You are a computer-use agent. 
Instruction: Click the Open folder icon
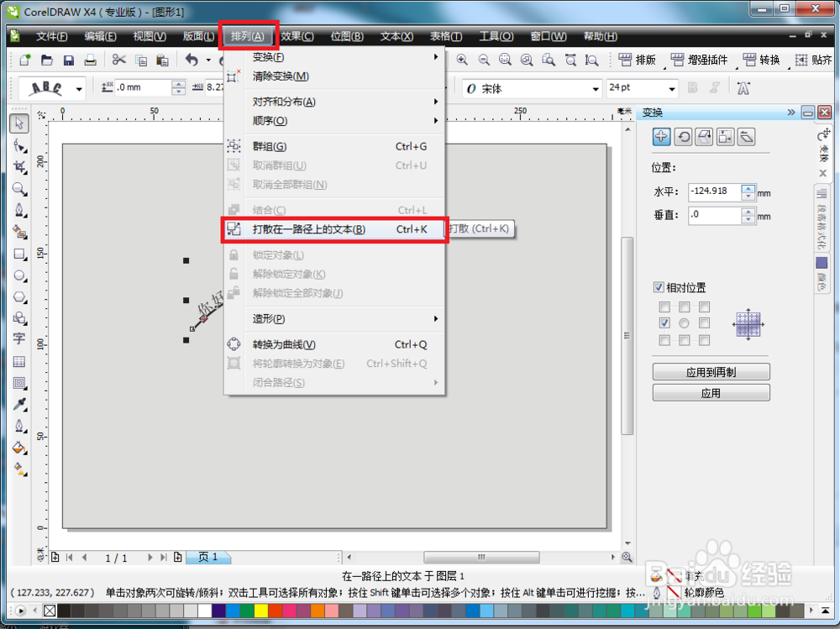click(x=46, y=60)
